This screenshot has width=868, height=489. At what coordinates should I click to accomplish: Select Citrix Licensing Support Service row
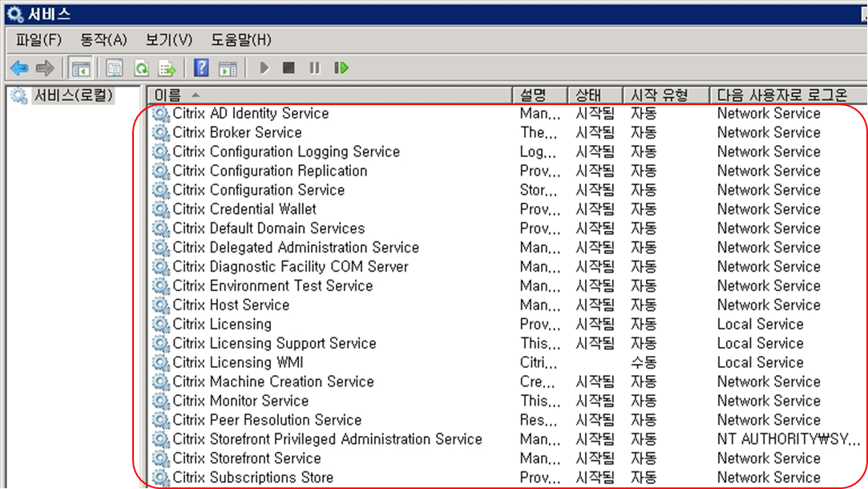coord(507,343)
